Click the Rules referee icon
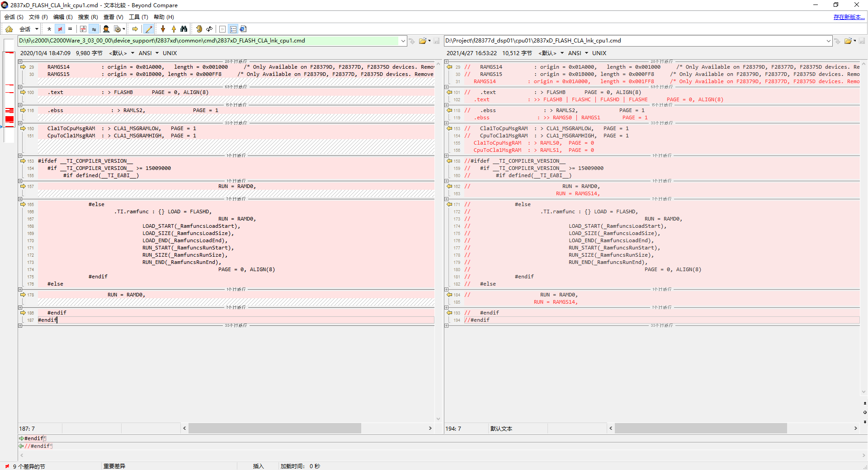This screenshot has width=868, height=470. (x=106, y=29)
